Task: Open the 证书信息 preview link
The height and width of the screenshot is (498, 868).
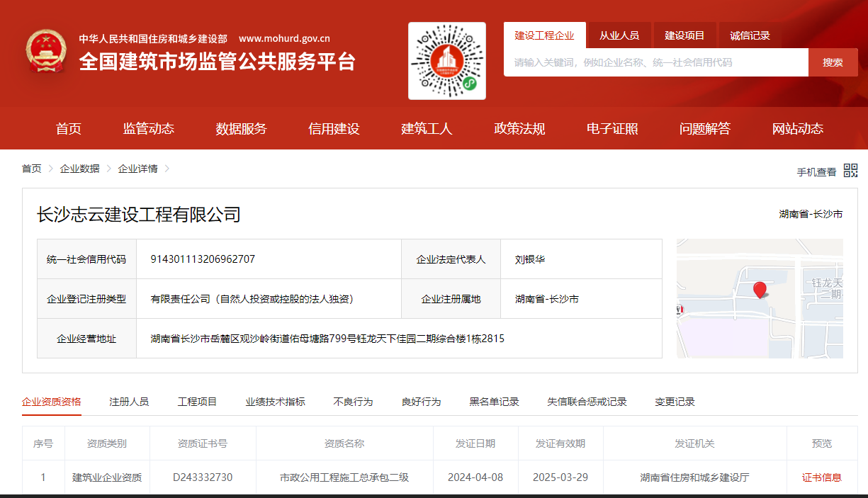Action: 822,477
